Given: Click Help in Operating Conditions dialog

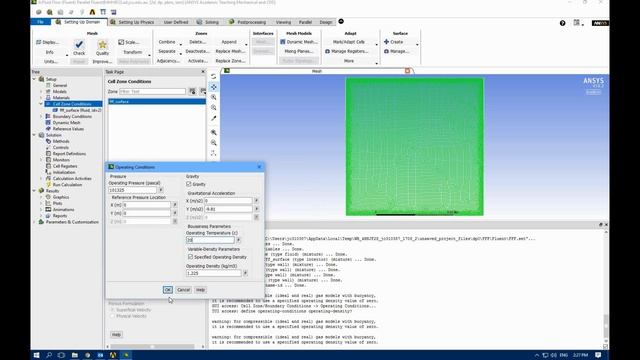Looking at the screenshot, I should pyautogui.click(x=200, y=290).
